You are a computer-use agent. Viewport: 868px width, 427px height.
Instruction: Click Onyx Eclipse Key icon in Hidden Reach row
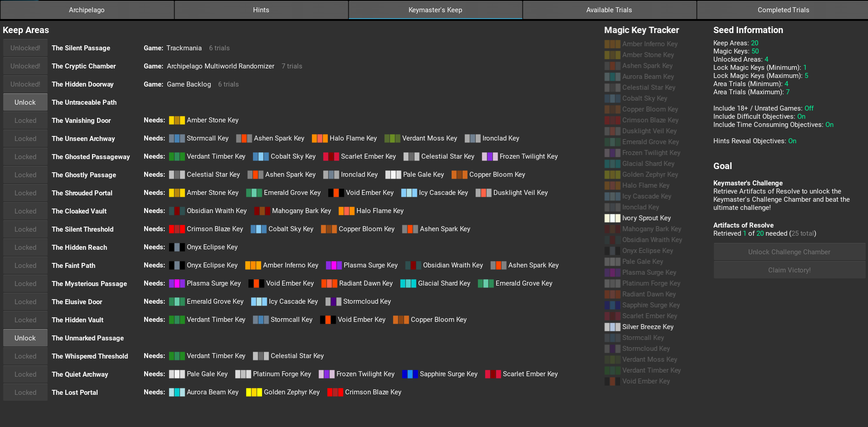(177, 247)
